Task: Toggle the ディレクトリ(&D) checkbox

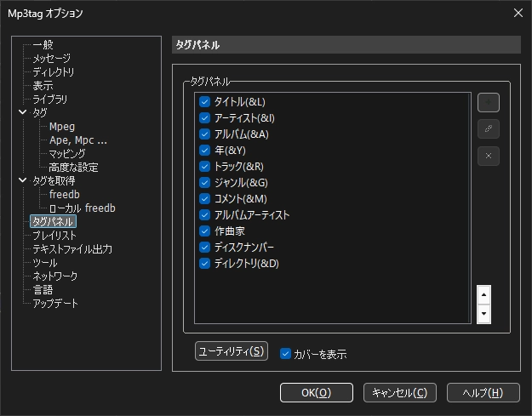Action: coord(204,264)
